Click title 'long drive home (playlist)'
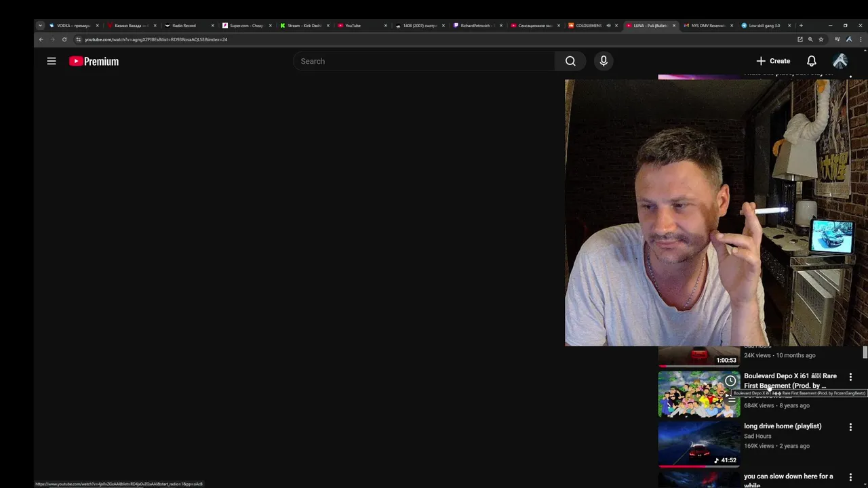The width and height of the screenshot is (868, 488). point(783,426)
